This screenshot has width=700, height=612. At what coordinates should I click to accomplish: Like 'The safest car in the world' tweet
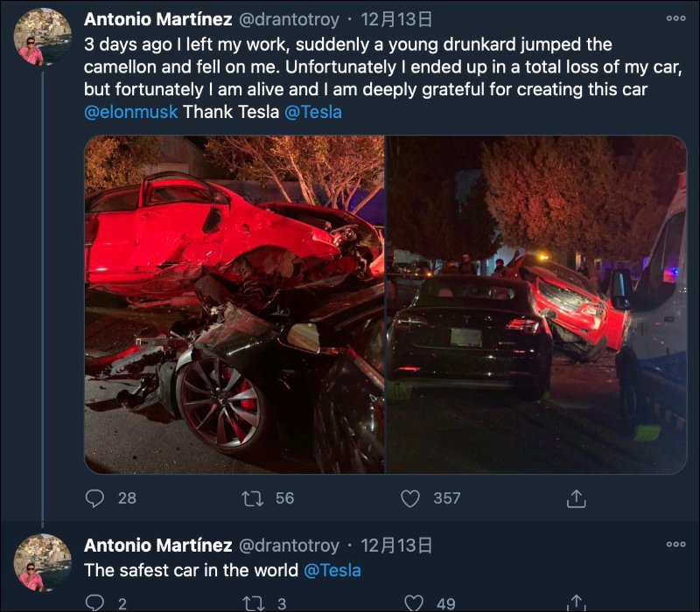point(410,602)
